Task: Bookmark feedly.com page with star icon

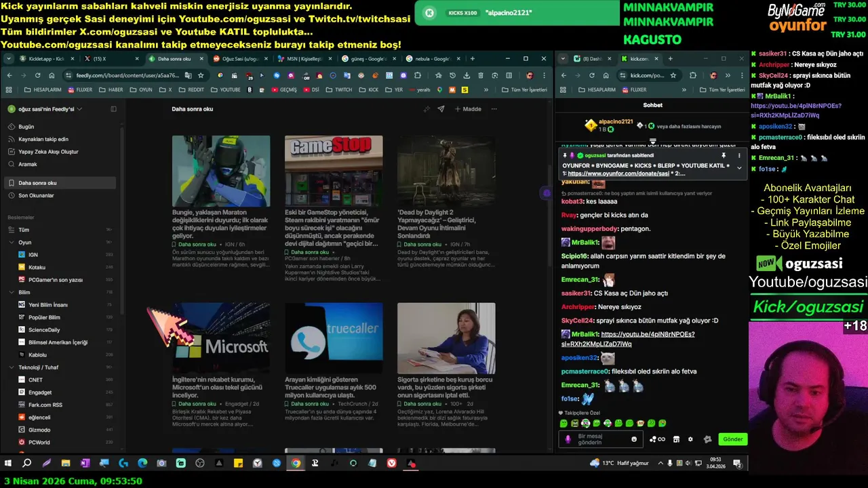Action: coord(201,75)
